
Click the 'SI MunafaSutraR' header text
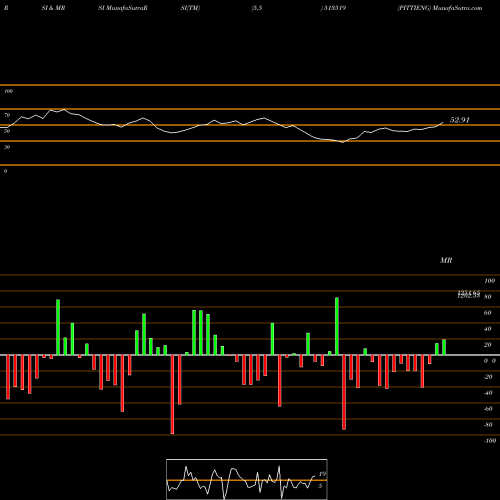coord(123,8)
